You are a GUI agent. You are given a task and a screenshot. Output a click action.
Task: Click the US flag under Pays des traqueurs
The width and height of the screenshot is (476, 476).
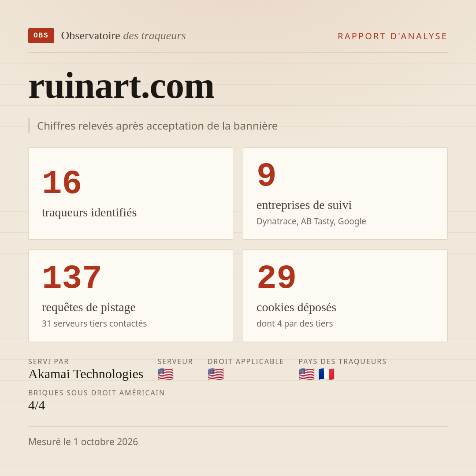307,374
